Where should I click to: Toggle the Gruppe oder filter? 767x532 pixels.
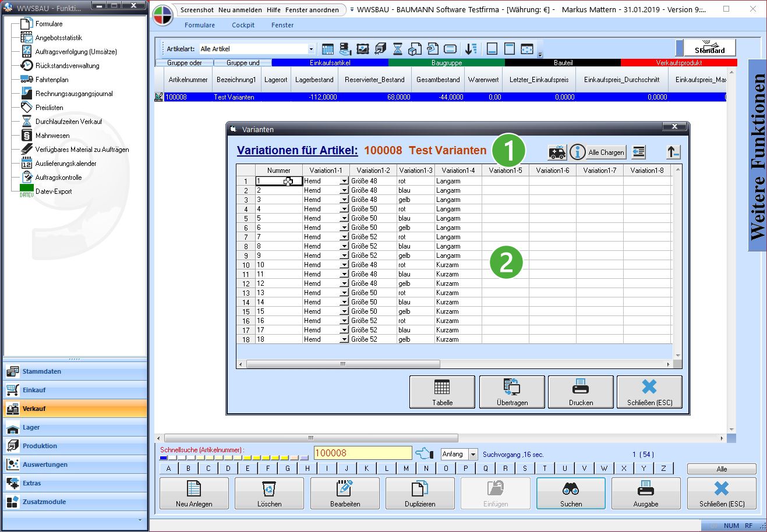click(185, 63)
